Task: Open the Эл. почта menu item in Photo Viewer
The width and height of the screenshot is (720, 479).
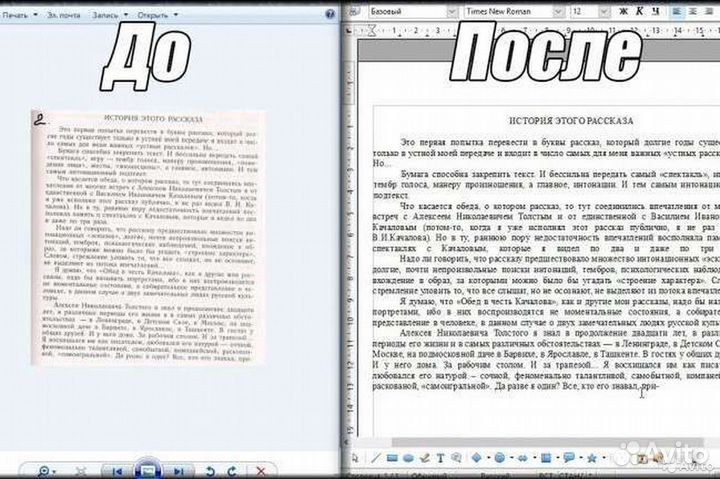Action: tap(63, 15)
